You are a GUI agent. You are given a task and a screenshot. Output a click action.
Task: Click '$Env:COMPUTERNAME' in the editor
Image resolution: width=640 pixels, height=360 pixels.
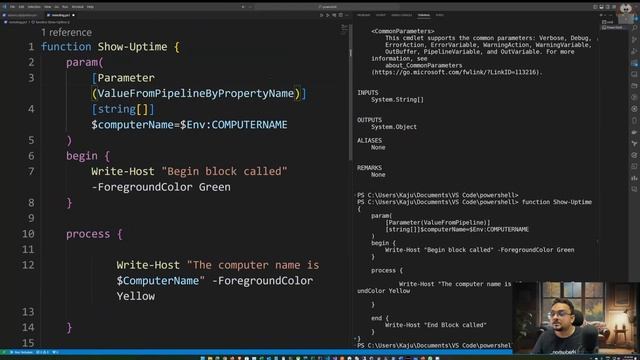(233, 125)
